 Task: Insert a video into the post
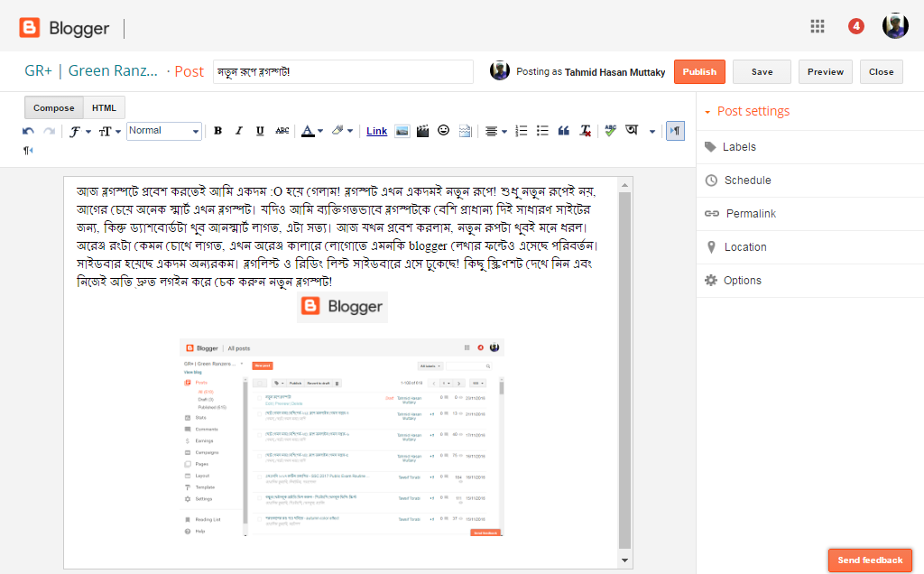pos(422,131)
